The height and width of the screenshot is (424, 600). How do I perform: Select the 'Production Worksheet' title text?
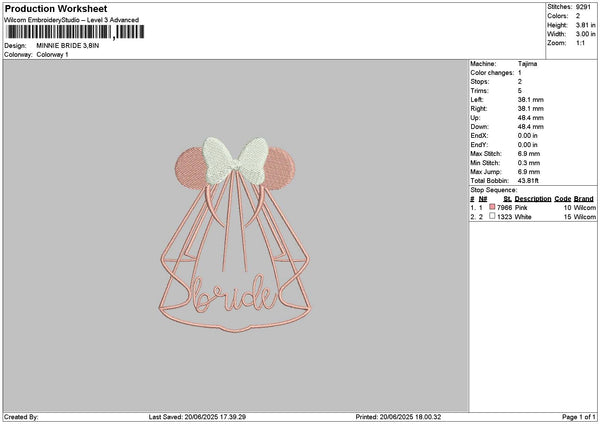(56, 8)
